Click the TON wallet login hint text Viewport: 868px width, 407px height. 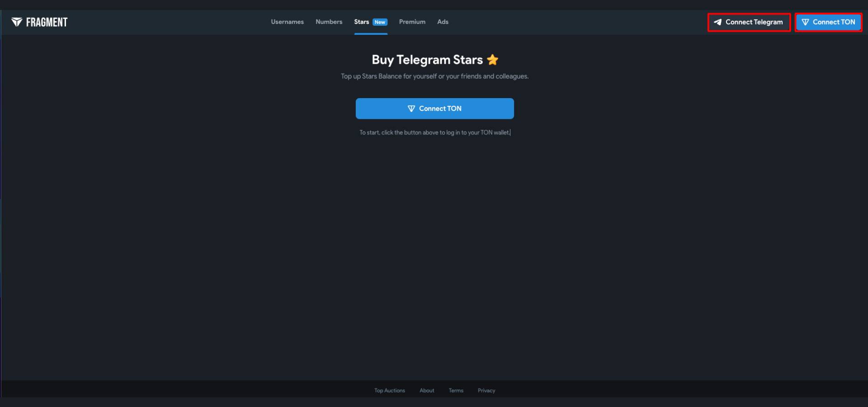[x=434, y=133]
